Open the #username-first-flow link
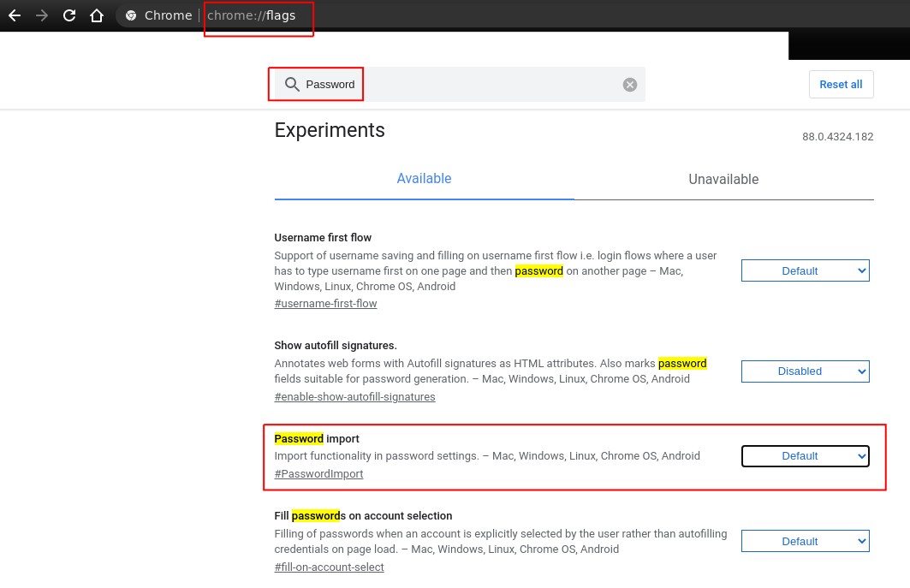Screen dimensions: 910x588 click(325, 304)
